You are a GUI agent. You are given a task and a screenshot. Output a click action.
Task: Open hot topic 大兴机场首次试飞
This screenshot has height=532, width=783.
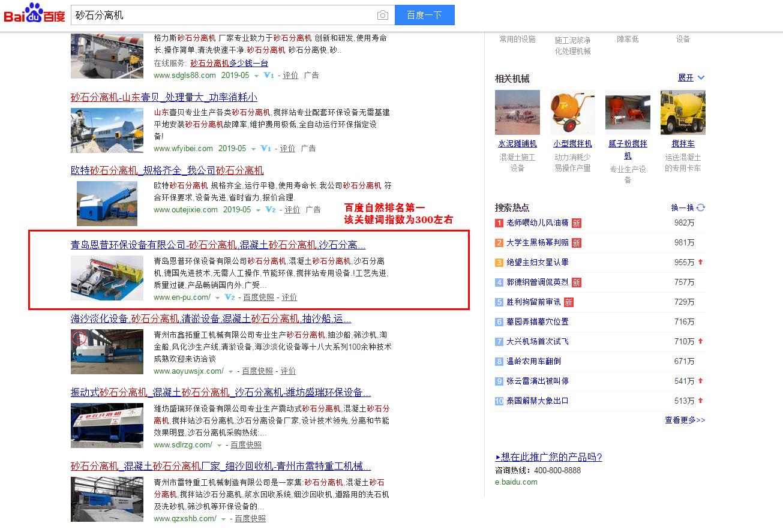pos(537,342)
